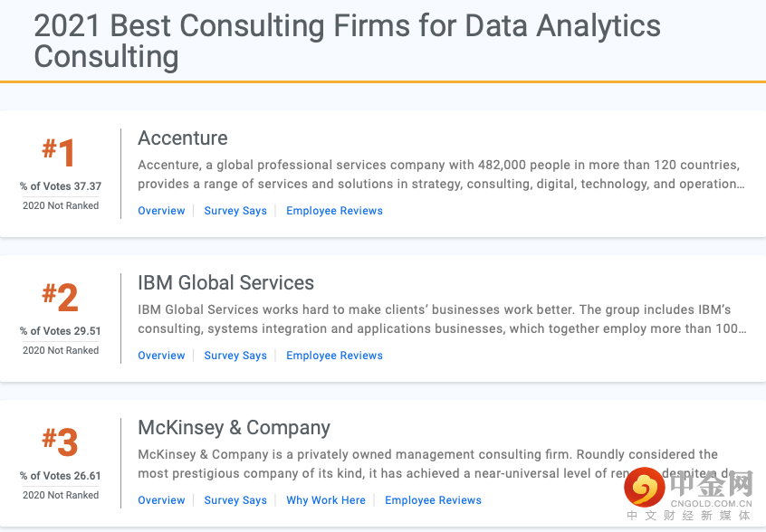Screen dimensions: 766x532
Task: Click McKinsey's Survey Says link
Action: click(x=235, y=500)
